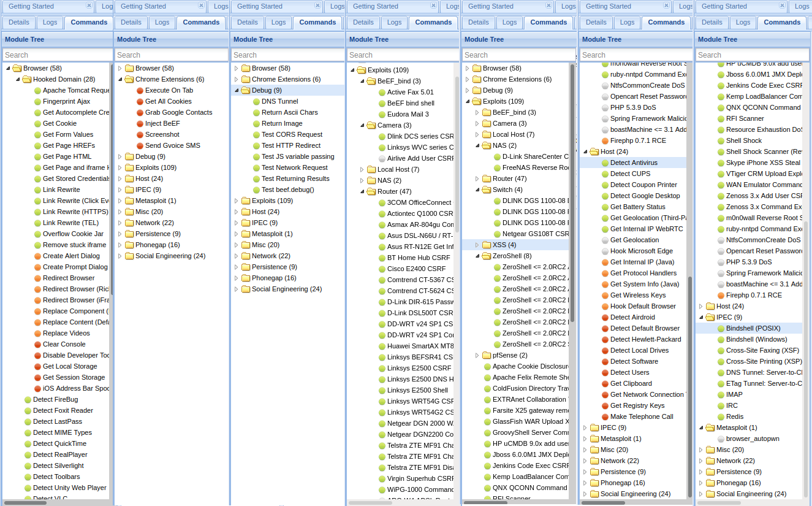Collapse the expanded Host (24) folder arrow

(585, 151)
